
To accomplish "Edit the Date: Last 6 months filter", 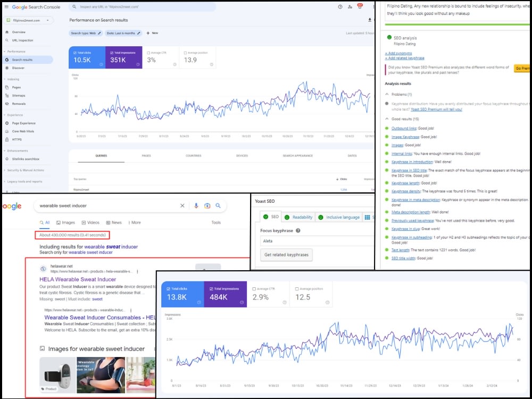I will pyautogui.click(x=123, y=33).
